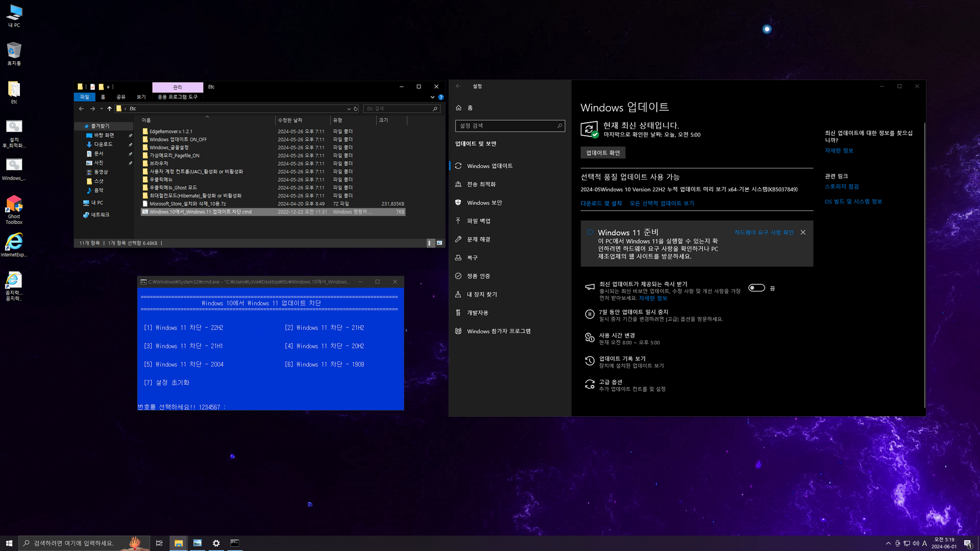The image size is (980, 551).
Task: Click the Settings home (홈) icon
Action: (x=458, y=108)
